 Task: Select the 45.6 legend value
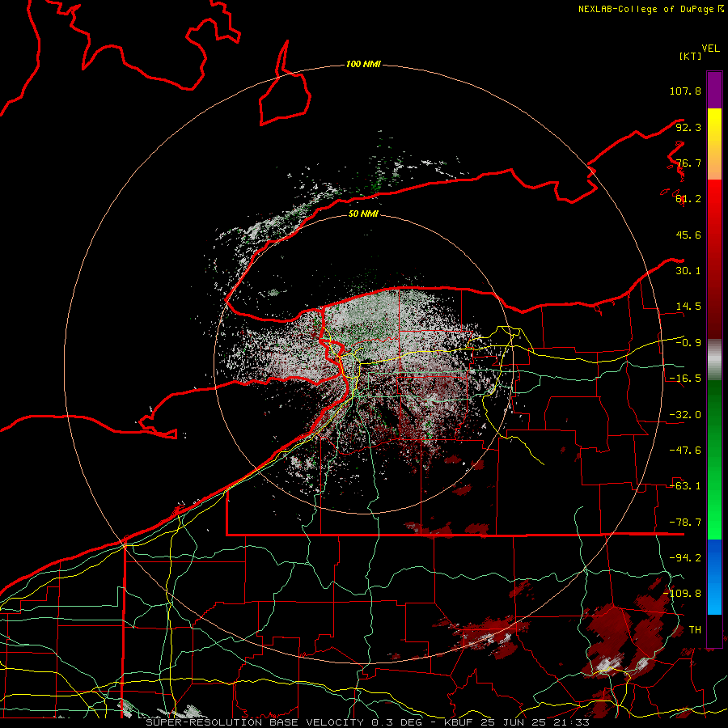point(688,235)
